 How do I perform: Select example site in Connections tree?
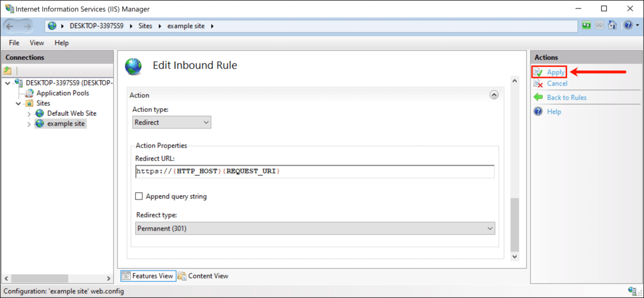(x=67, y=124)
